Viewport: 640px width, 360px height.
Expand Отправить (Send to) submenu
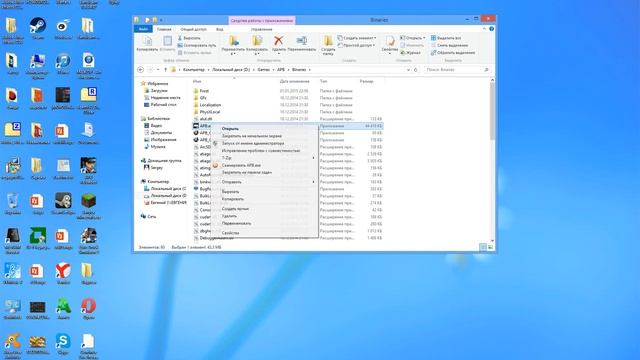313,182
